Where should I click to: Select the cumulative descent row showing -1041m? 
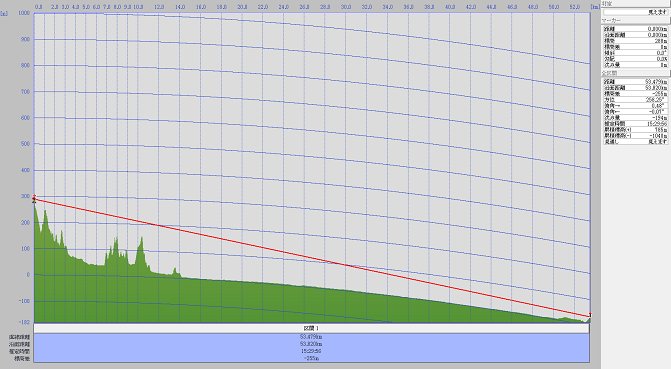pyautogui.click(x=635, y=135)
